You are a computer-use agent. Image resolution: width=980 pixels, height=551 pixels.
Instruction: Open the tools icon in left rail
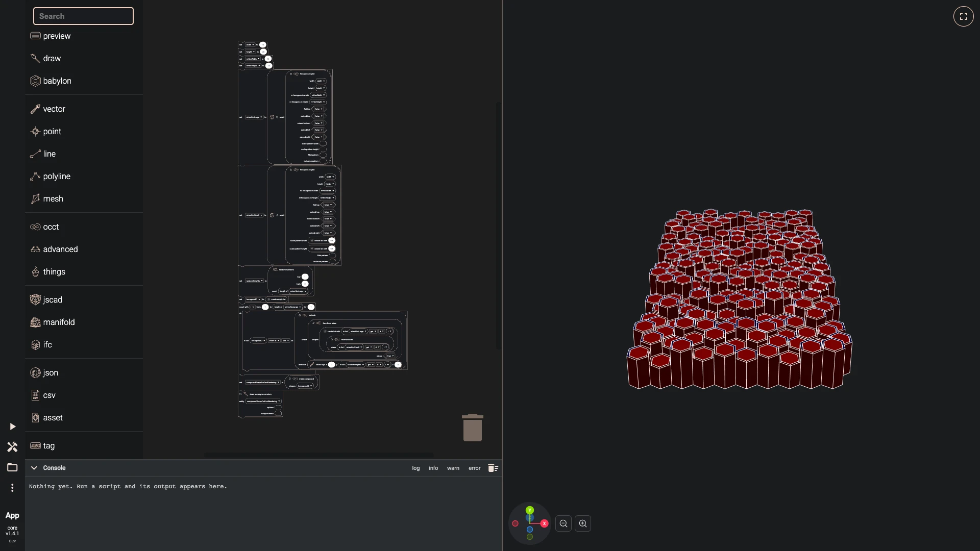[x=12, y=447]
